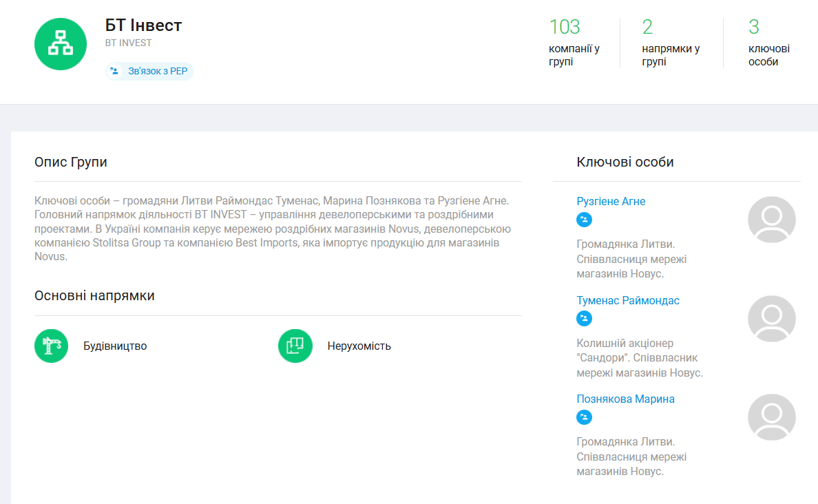Click the 2 напрямки count
This screenshot has height=504, width=818.
pyautogui.click(x=647, y=27)
